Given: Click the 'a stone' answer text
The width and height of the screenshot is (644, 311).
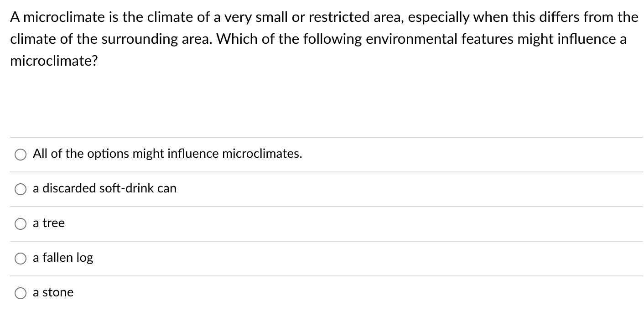Looking at the screenshot, I should [53, 292].
